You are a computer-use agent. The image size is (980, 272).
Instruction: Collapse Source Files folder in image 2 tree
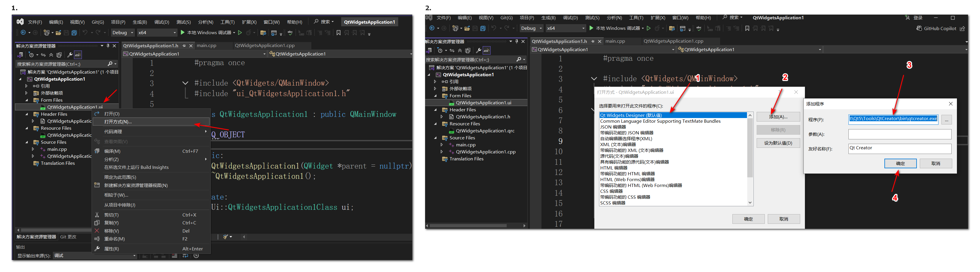[435, 138]
